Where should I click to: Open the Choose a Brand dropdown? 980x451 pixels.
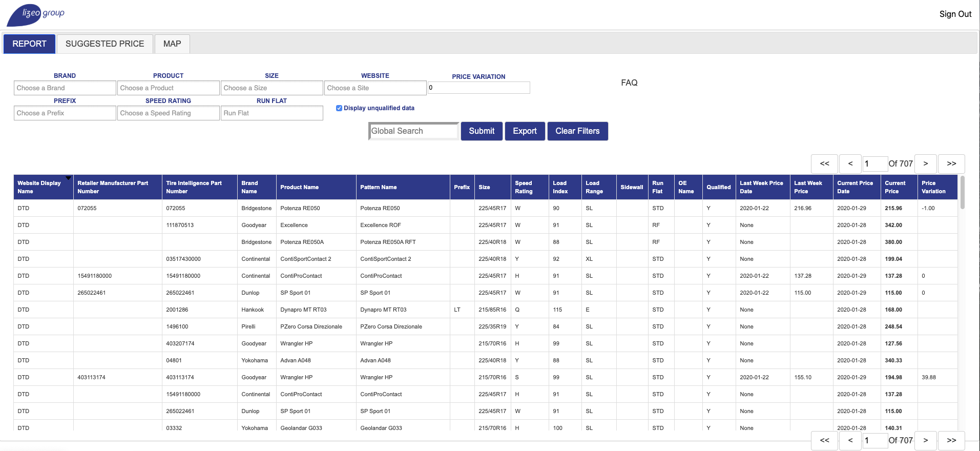[x=65, y=88]
